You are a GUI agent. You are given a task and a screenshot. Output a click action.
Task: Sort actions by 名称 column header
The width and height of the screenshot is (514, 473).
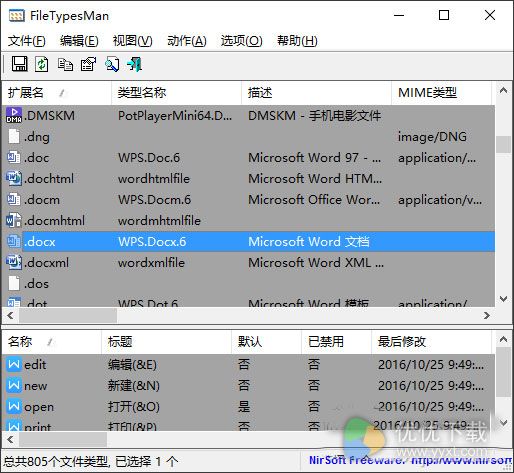(52, 342)
